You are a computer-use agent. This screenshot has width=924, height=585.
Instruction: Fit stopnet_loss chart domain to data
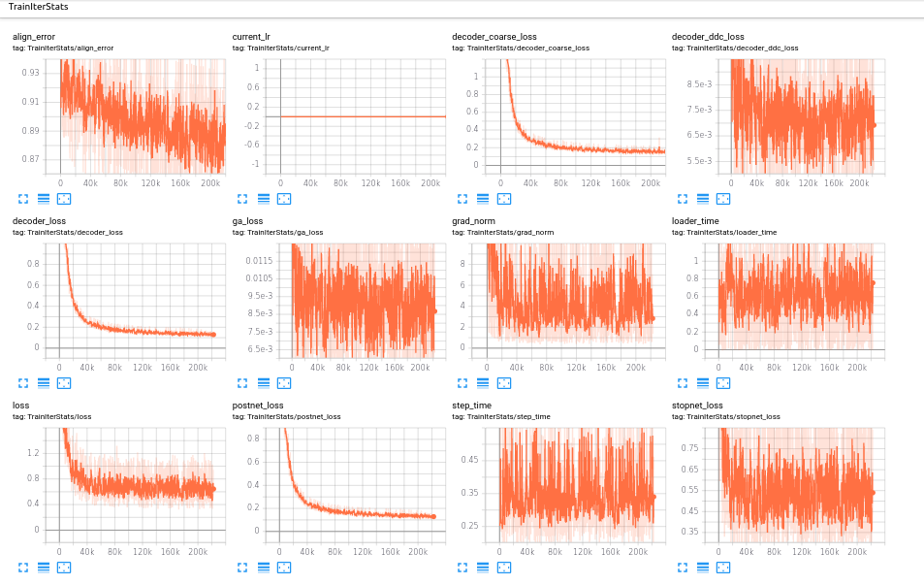[x=722, y=567]
